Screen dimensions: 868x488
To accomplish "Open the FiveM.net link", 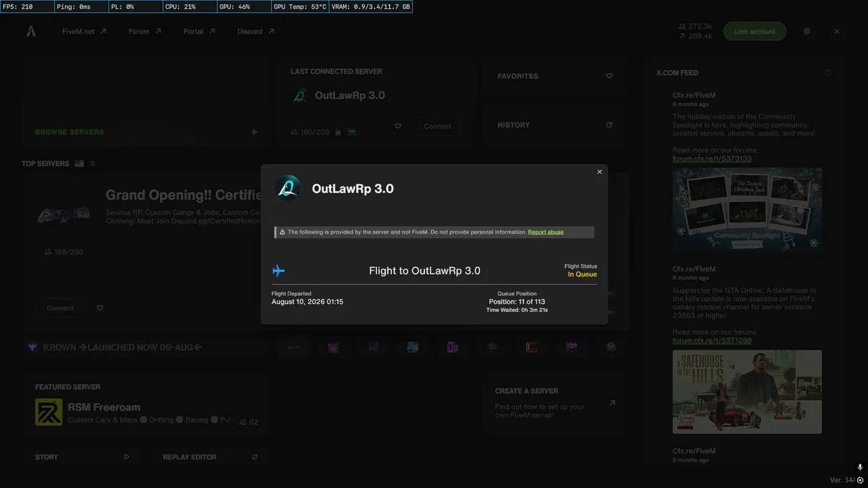I will coord(84,31).
